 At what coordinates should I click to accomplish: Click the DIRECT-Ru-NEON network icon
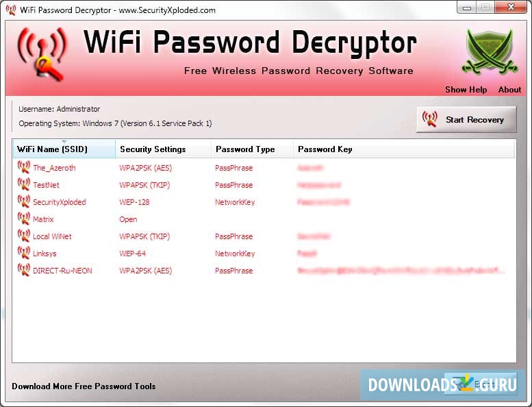coord(24,270)
